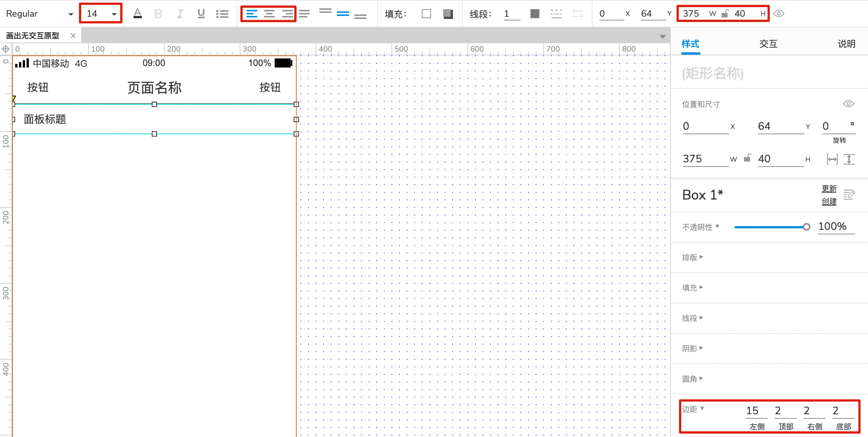Switch to the 交互 tab
868x437 pixels.
click(768, 44)
